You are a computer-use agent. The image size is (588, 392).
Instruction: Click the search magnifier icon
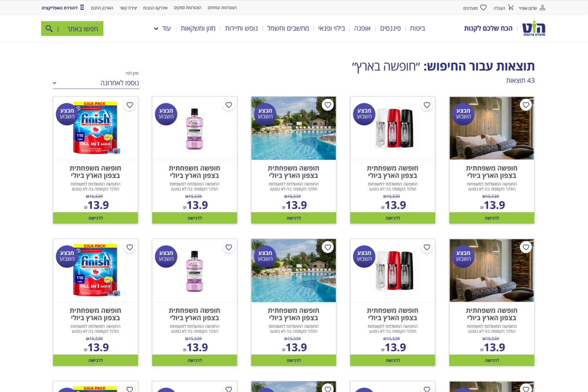pos(49,29)
